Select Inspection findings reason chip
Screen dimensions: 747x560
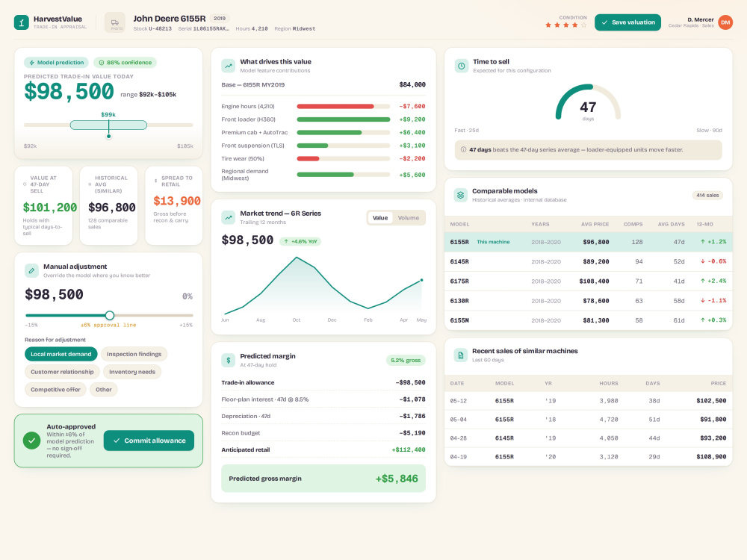134,354
